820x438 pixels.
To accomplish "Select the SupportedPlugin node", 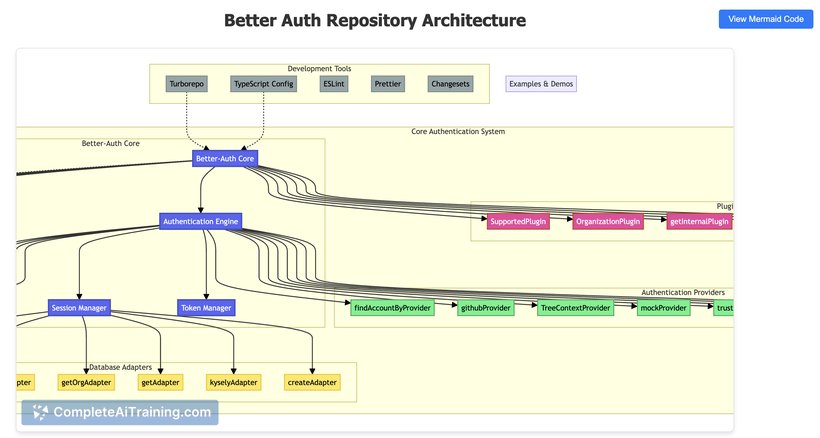I will 518,221.
